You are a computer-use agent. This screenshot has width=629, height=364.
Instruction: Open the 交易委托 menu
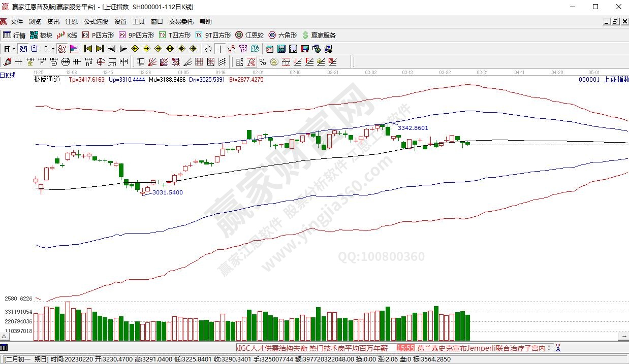(x=181, y=22)
